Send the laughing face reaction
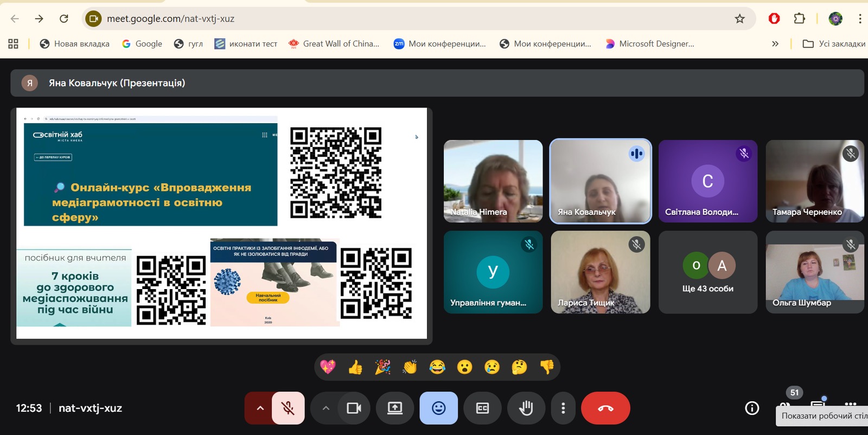The image size is (868, 435). (x=437, y=367)
